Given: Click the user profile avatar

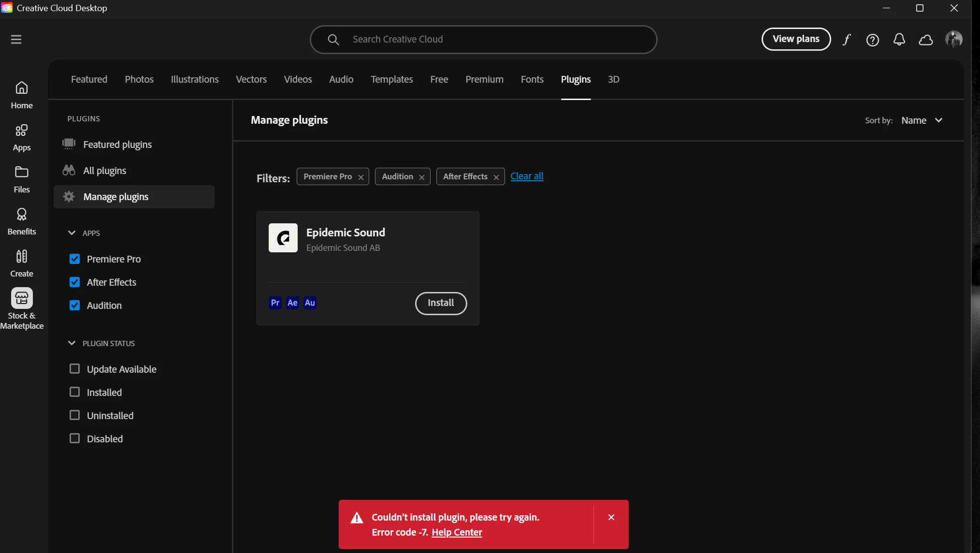Looking at the screenshot, I should click(953, 39).
